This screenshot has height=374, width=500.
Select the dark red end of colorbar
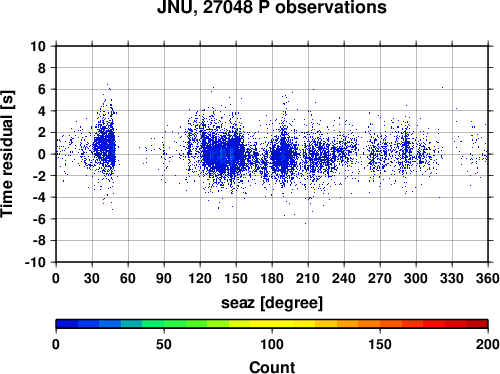coord(477,324)
